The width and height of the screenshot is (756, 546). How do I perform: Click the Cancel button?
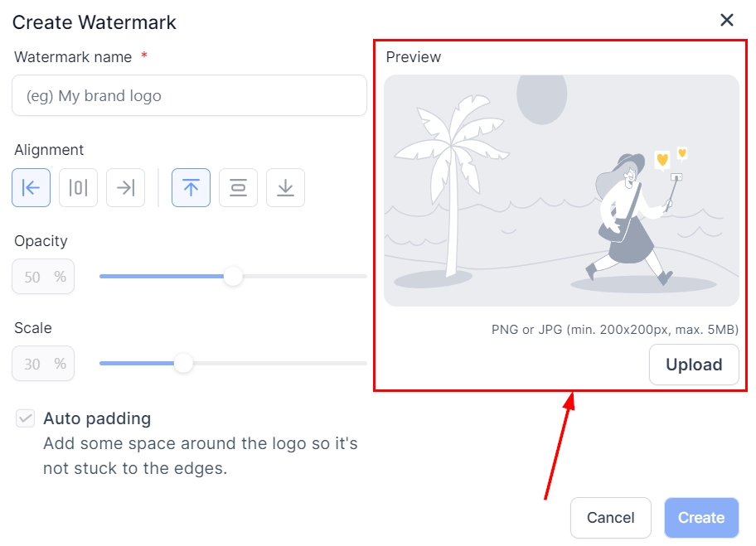tap(610, 518)
